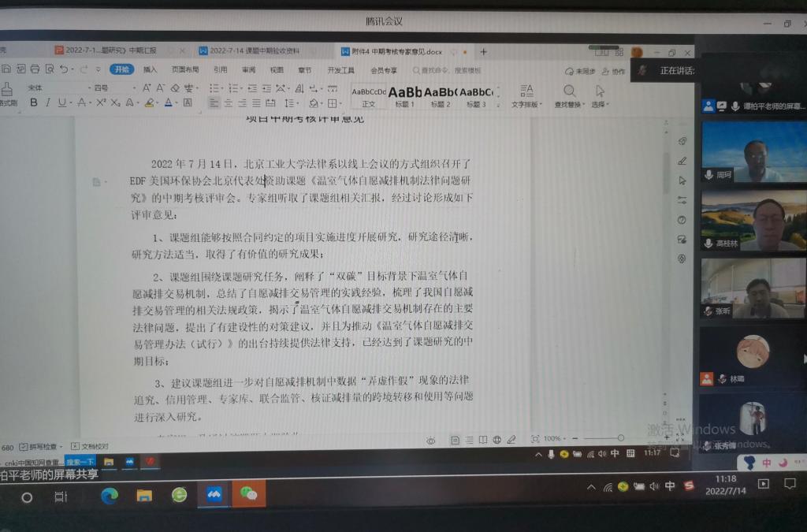The height and width of the screenshot is (532, 807).
Task: Apply text highlight color
Action: tap(149, 103)
